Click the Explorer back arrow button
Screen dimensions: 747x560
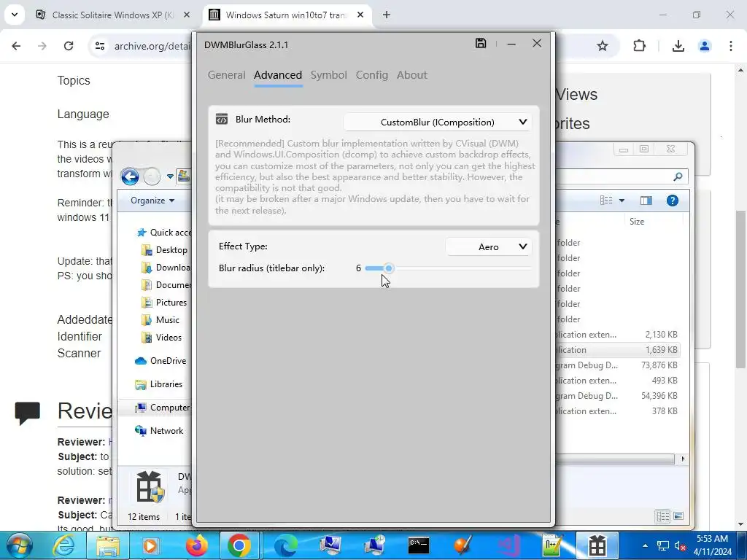130,176
